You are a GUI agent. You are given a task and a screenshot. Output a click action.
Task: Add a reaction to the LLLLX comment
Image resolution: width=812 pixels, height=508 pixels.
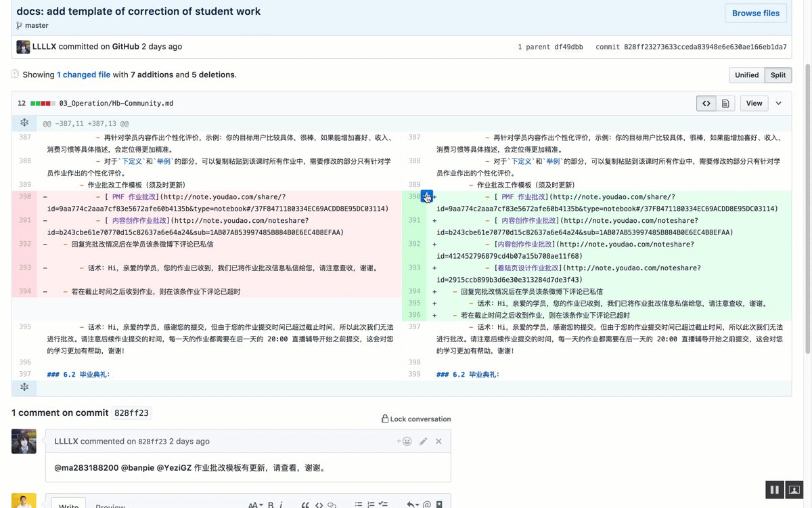click(404, 442)
